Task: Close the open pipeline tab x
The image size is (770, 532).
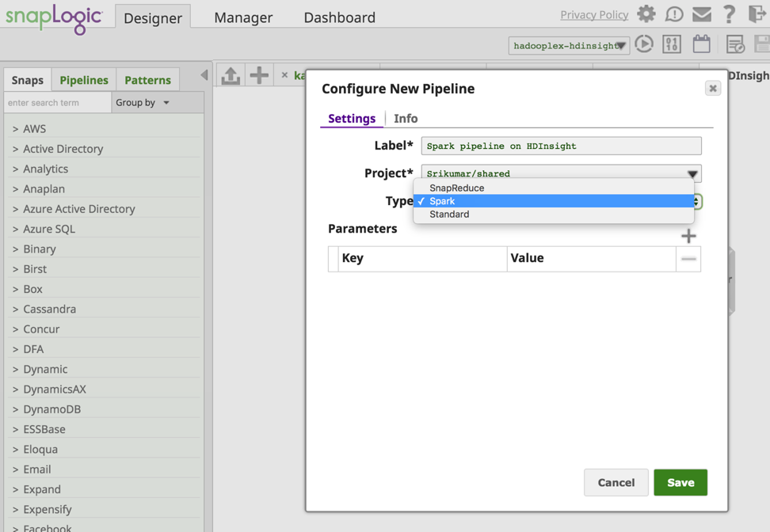Action: (x=284, y=75)
